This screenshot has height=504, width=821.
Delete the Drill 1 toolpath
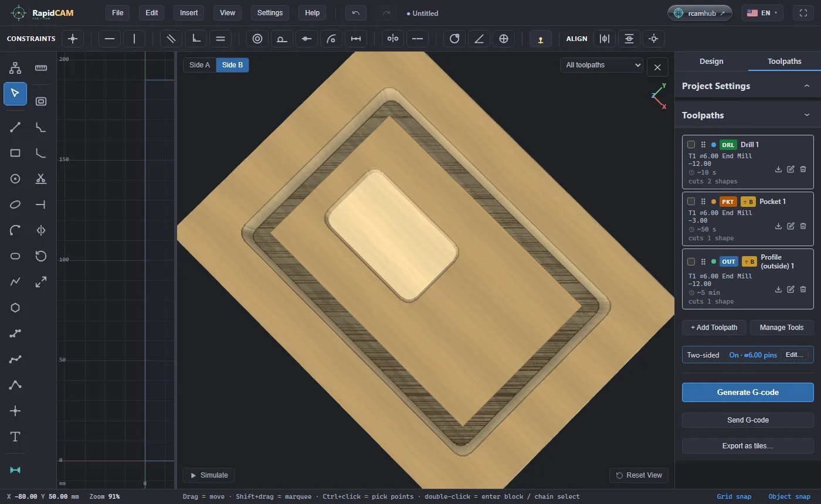click(x=803, y=169)
